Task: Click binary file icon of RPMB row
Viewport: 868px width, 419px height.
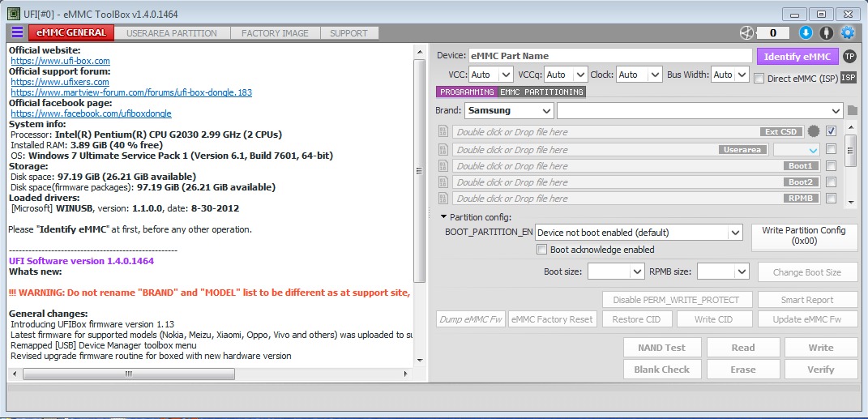Action: [443, 198]
